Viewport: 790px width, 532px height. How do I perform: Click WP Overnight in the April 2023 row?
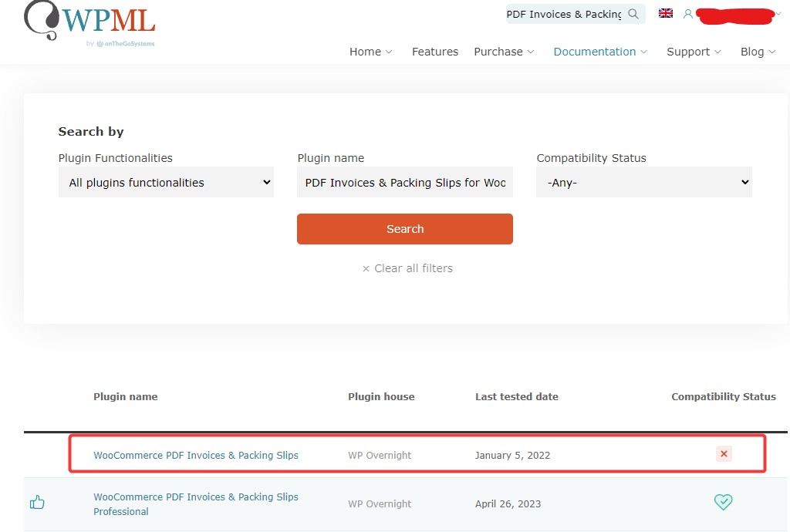pos(380,503)
